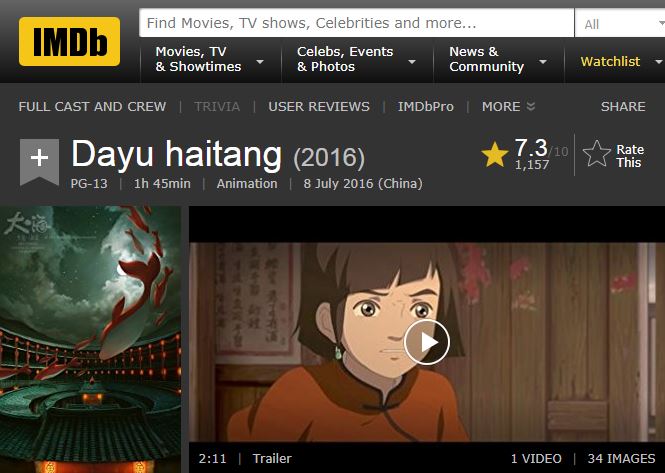Click the IMDb logo
665x473 pixels.
69,42
